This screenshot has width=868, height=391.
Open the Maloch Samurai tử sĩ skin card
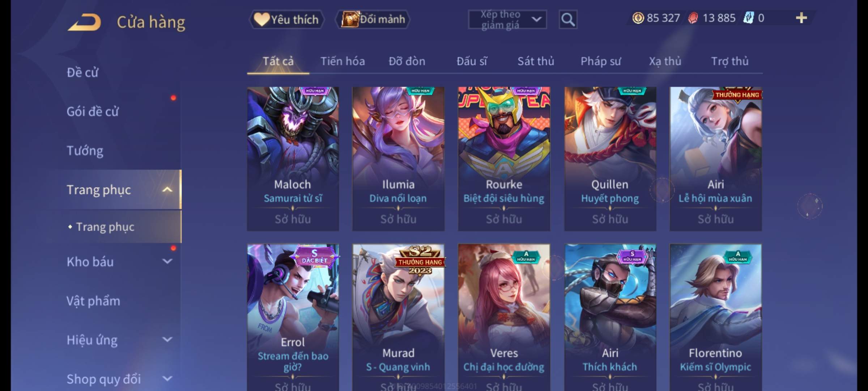(x=293, y=159)
